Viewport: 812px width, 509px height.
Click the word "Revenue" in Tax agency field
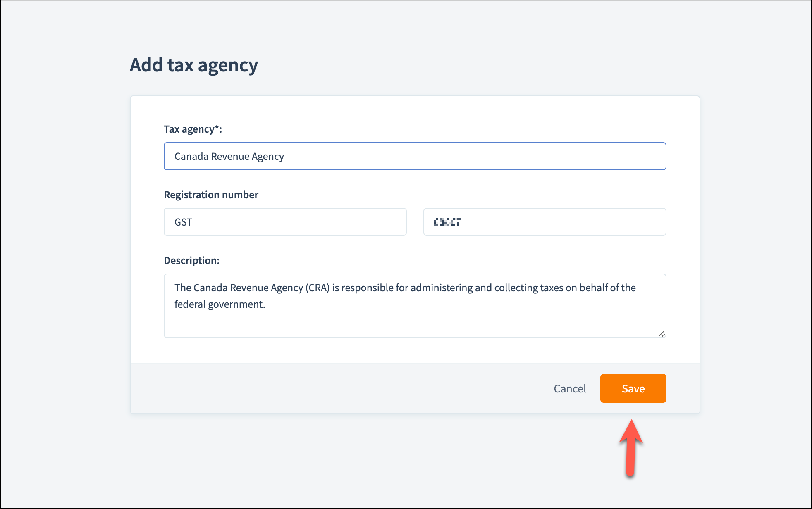(230, 156)
